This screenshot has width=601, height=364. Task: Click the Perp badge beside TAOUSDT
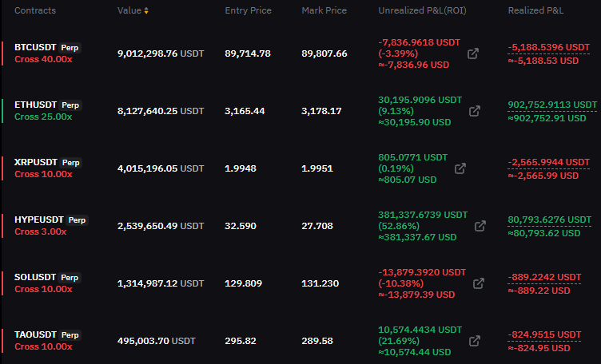[70, 335]
